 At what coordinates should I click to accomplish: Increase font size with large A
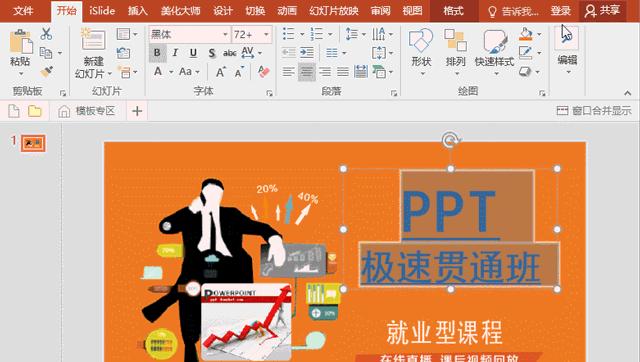coord(220,72)
